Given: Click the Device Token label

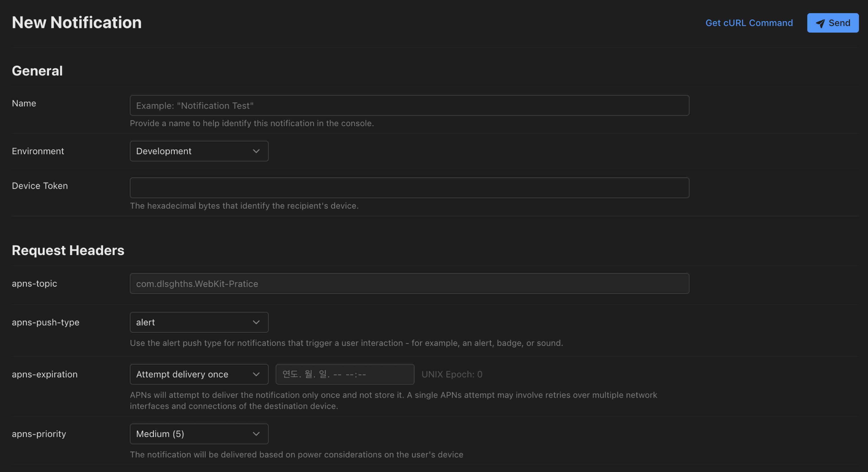Looking at the screenshot, I should coord(40,186).
